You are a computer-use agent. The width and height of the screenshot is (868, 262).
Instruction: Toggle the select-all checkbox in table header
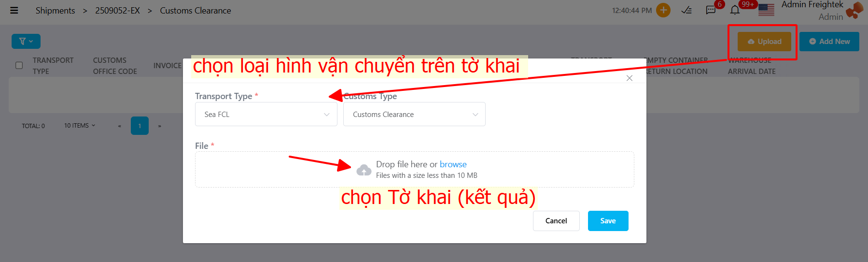click(19, 65)
